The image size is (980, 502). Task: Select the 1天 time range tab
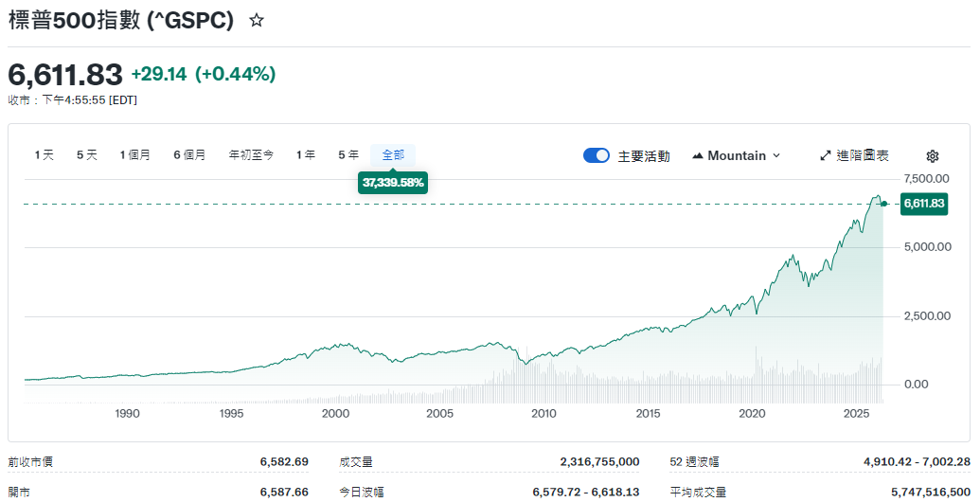click(x=45, y=155)
